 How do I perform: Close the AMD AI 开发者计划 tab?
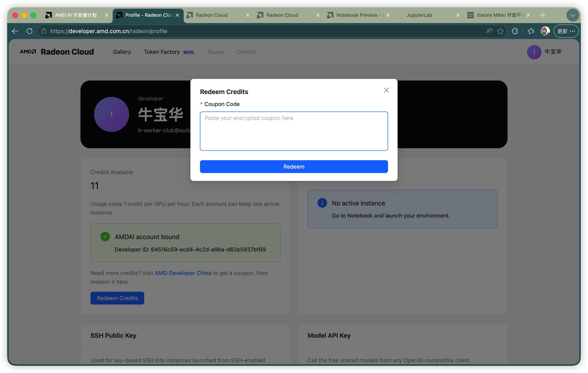(x=107, y=15)
